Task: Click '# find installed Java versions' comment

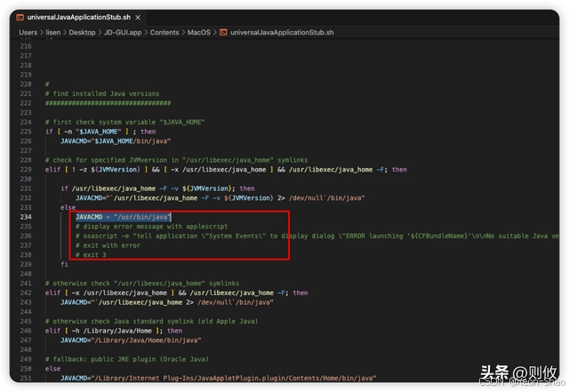Action: [x=102, y=93]
